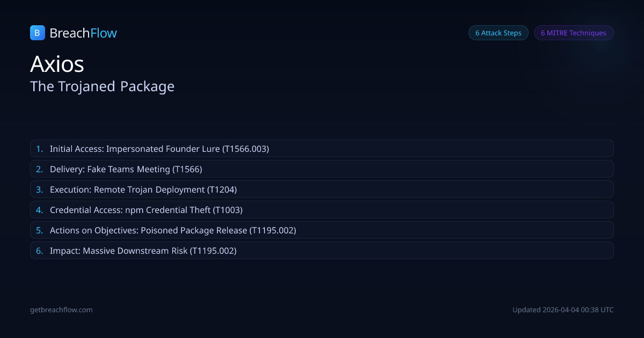Click the blue BreachFlow logo icon

tap(37, 33)
